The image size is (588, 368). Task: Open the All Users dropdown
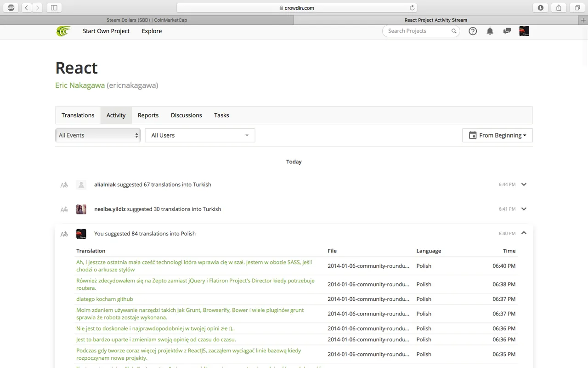tap(200, 135)
